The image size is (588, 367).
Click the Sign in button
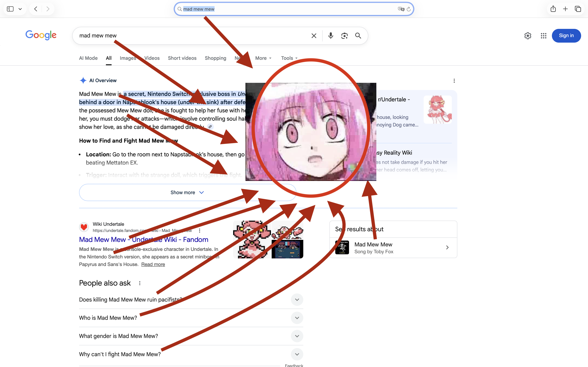click(x=566, y=36)
